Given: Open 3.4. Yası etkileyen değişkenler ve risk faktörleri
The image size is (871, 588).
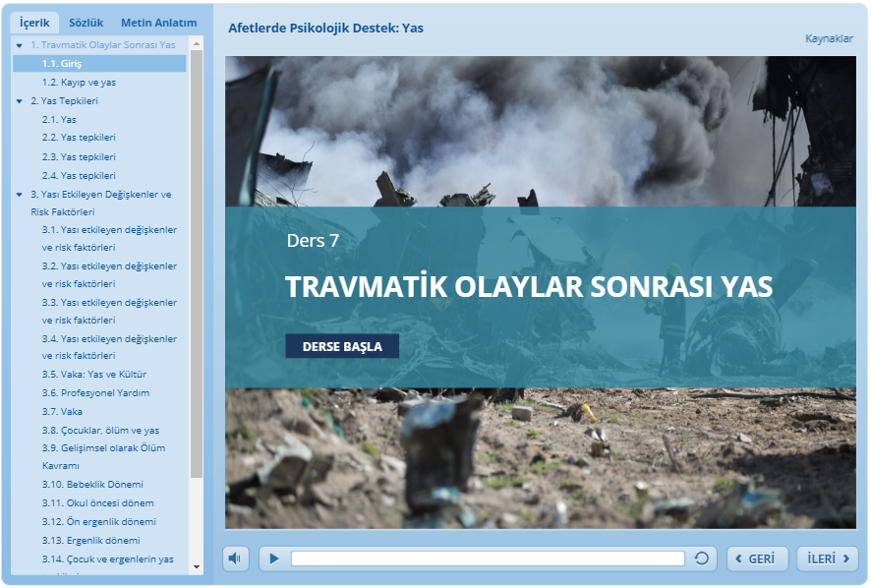Looking at the screenshot, I should [109, 347].
